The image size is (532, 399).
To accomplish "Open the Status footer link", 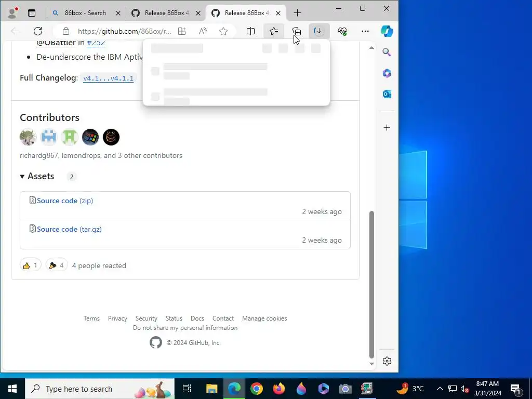I will click(x=174, y=318).
